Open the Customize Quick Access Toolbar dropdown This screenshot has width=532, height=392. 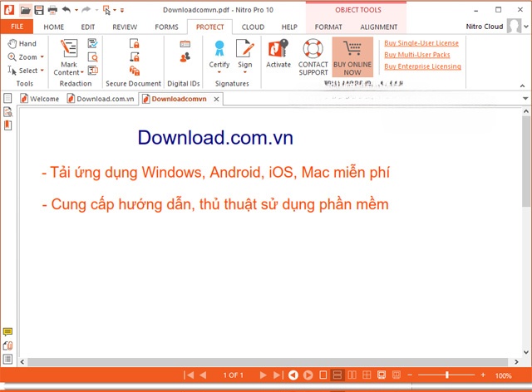[x=122, y=10]
